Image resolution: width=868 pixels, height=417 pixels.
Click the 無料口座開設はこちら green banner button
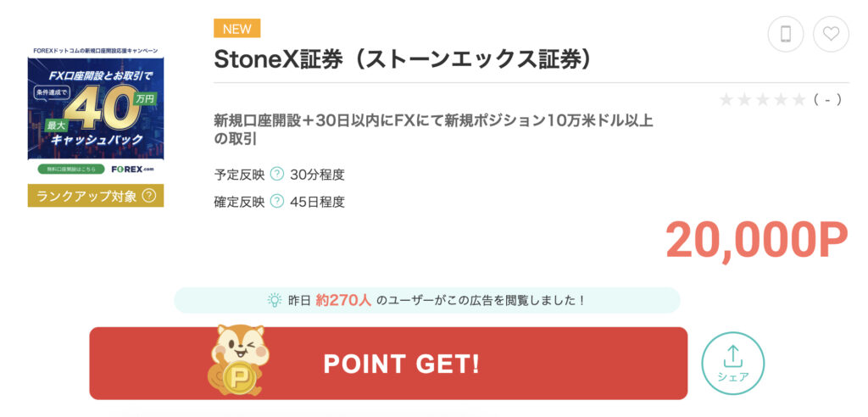pyautogui.click(x=70, y=169)
